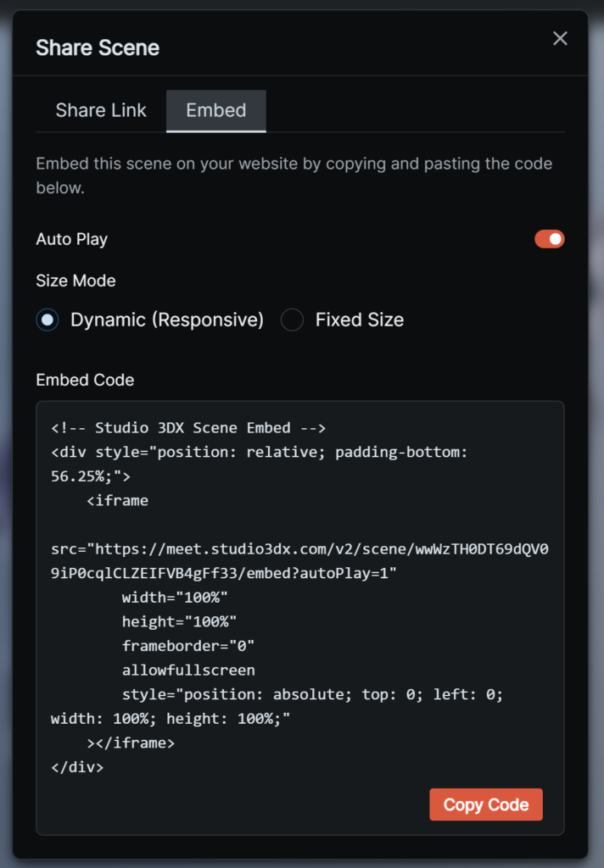
Task: Click the Studio 3DX Scene Embed comment line
Action: point(188,428)
